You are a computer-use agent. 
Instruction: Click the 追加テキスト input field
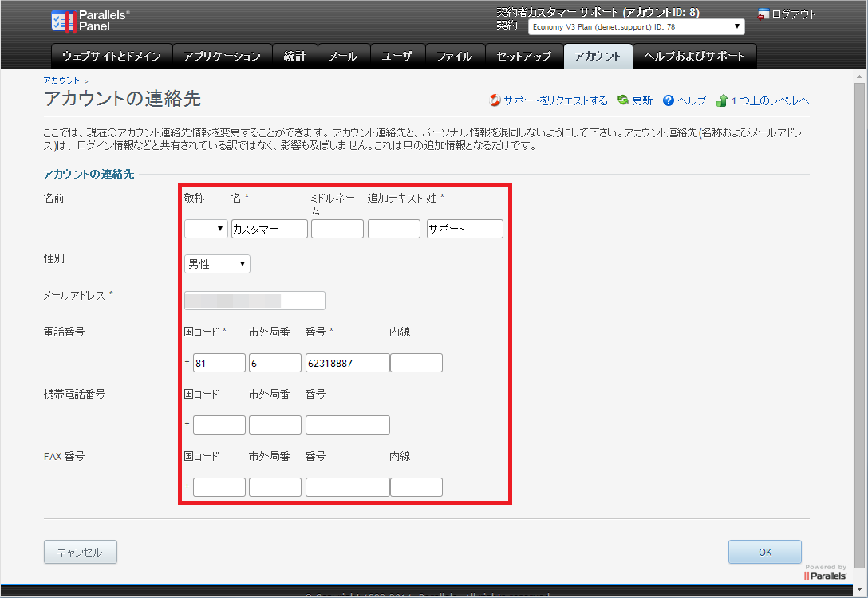click(x=394, y=229)
